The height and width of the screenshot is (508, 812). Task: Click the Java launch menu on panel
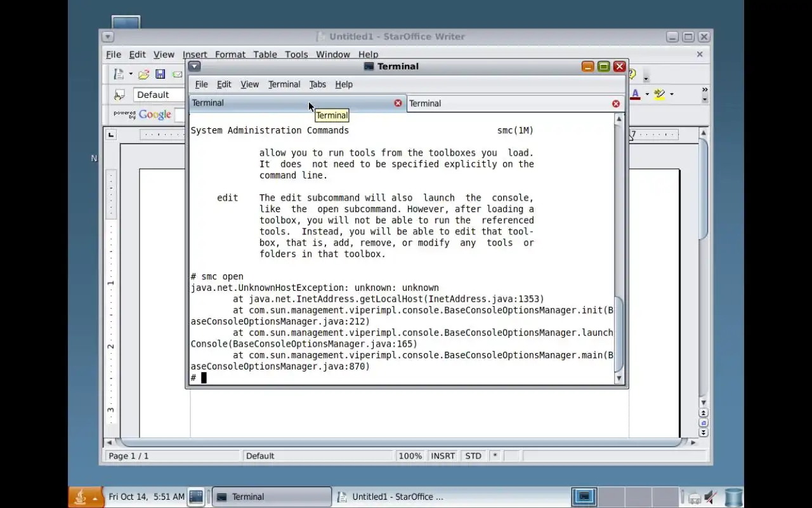(x=86, y=497)
